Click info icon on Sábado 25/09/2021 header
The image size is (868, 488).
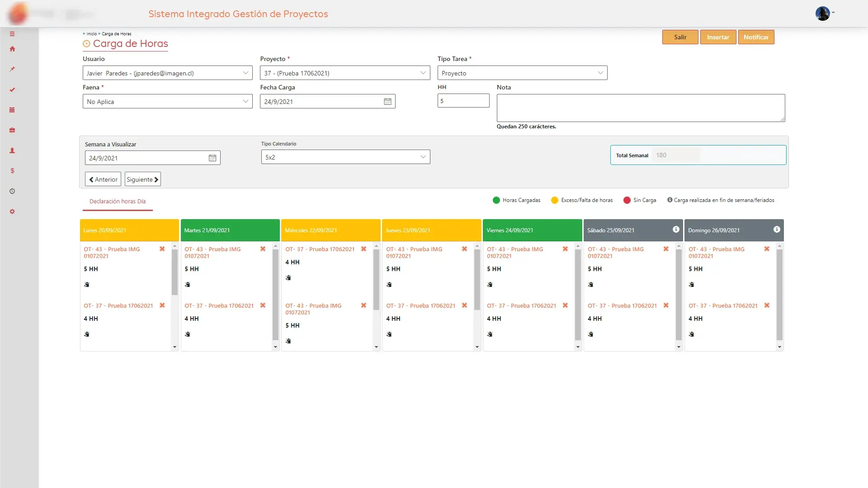676,230
